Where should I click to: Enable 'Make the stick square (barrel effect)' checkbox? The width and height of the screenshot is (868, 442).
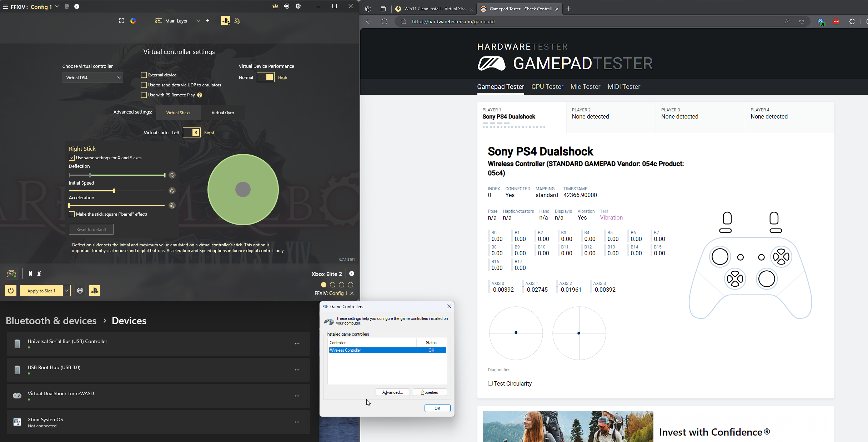71,214
